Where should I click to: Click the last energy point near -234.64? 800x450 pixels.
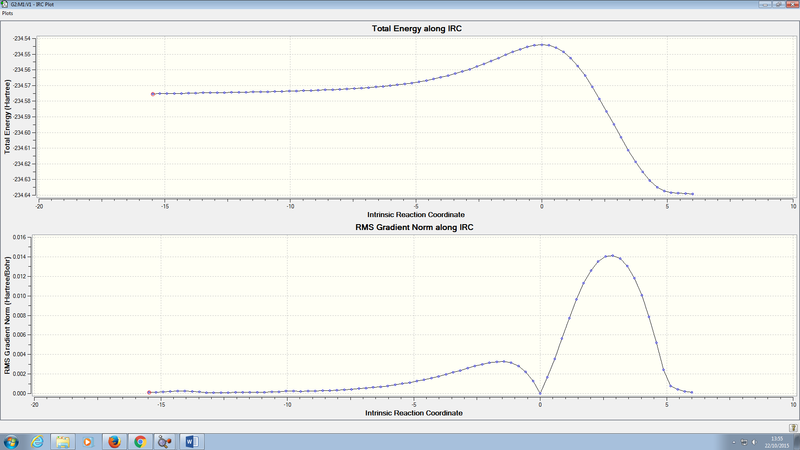(x=692, y=194)
